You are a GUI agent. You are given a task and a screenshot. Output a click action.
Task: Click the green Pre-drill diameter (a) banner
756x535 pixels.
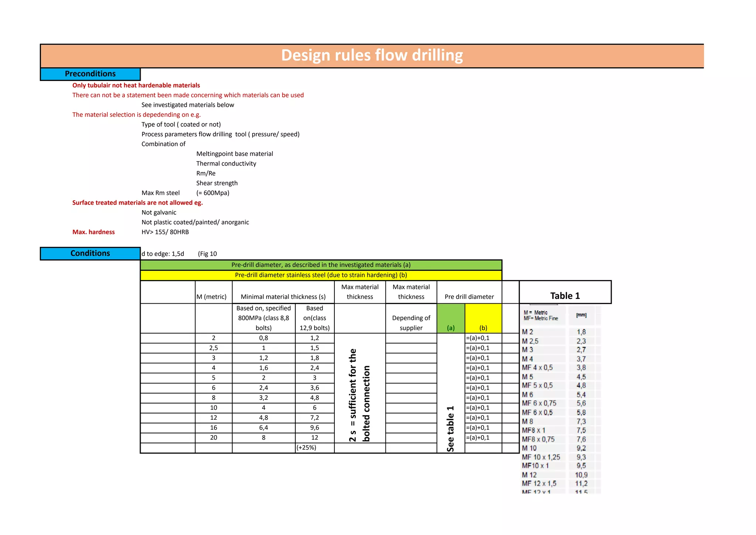(x=321, y=265)
